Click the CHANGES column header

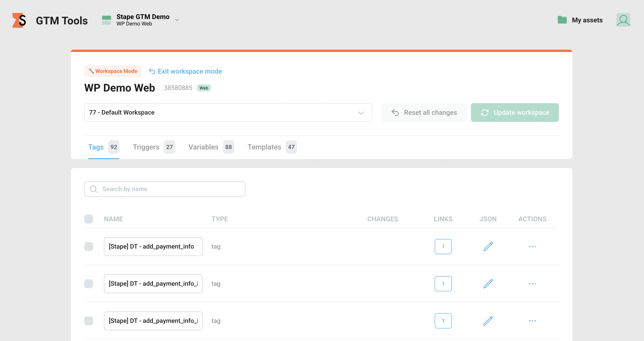[x=382, y=219]
